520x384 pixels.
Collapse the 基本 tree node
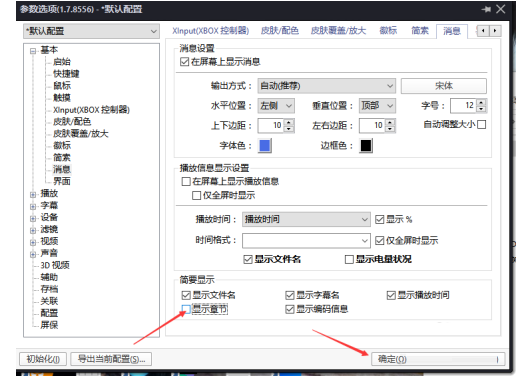(33, 51)
